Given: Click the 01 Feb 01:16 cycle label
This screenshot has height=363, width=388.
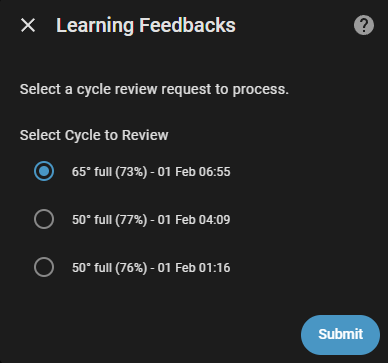Looking at the screenshot, I should [x=151, y=268].
